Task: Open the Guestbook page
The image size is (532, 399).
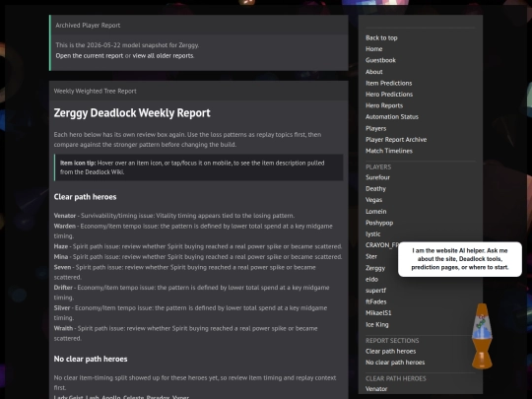Action: [380, 60]
